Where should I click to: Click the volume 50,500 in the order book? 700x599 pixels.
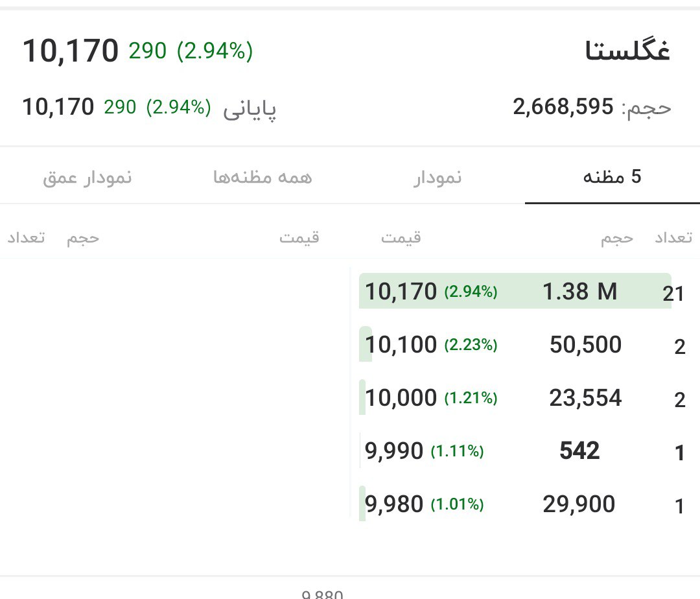click(x=585, y=345)
